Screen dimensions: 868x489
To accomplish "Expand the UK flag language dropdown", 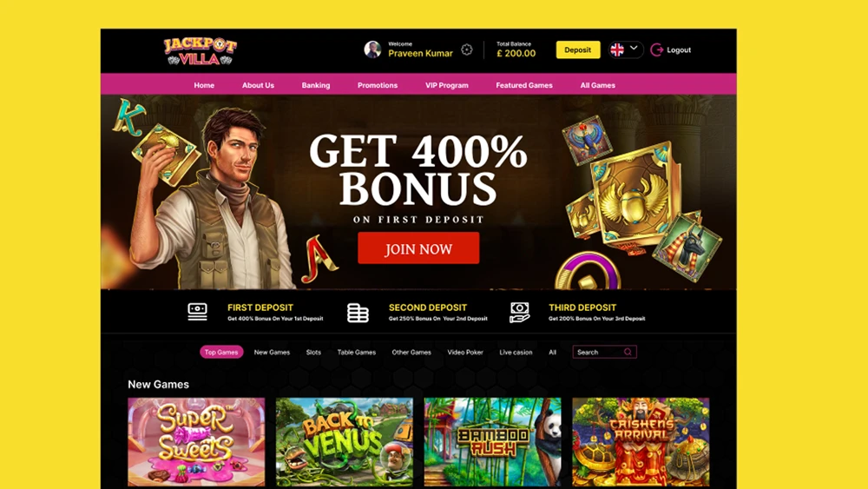I will [626, 50].
